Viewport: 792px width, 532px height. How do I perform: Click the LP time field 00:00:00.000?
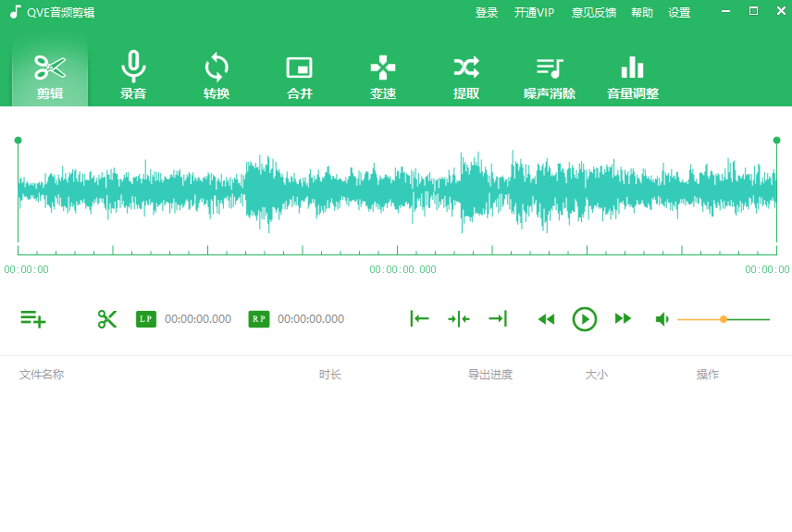coord(198,319)
